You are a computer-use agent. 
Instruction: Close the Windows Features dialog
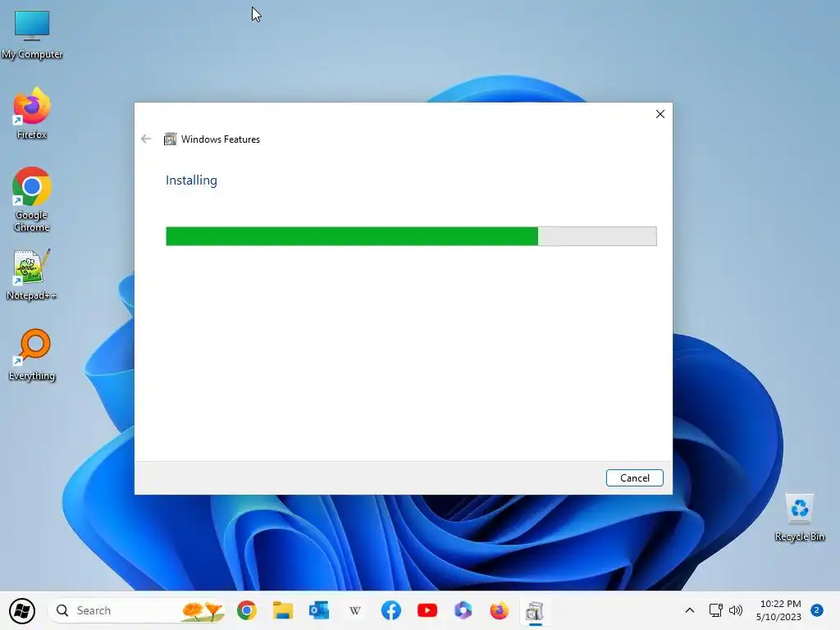660,114
